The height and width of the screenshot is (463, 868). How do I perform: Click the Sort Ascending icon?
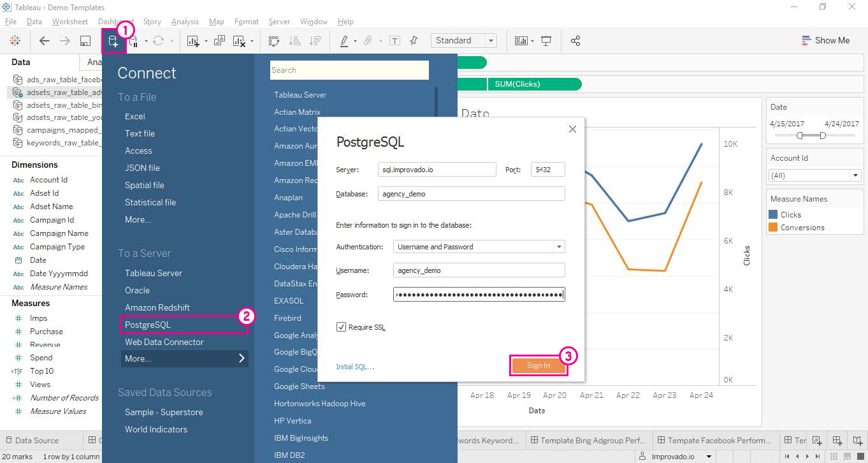294,41
